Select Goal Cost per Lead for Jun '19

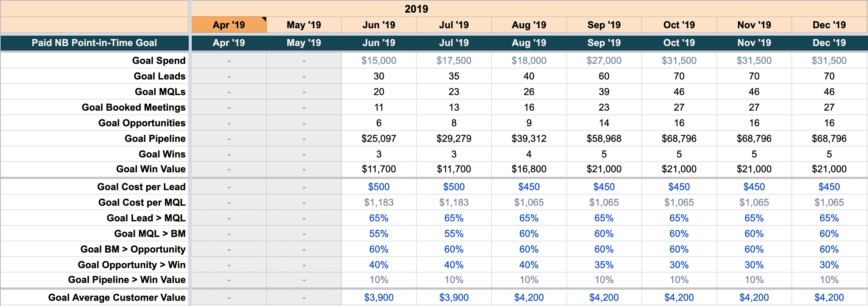tap(379, 187)
